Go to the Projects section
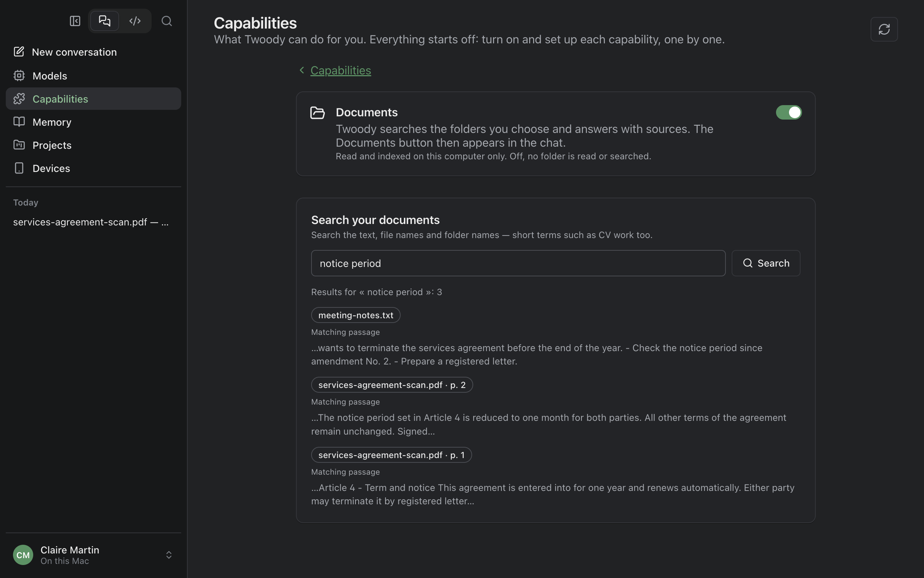 pos(93,145)
